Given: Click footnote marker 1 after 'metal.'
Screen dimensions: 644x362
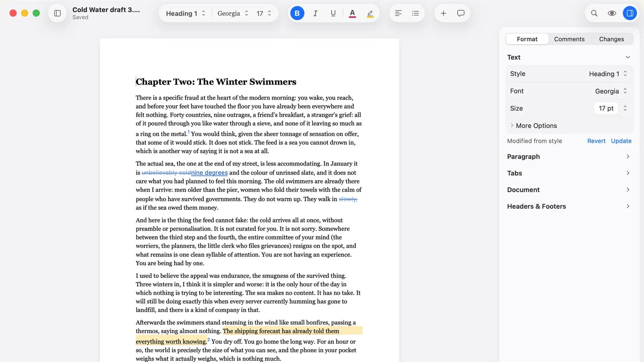Looking at the screenshot, I should [188, 132].
